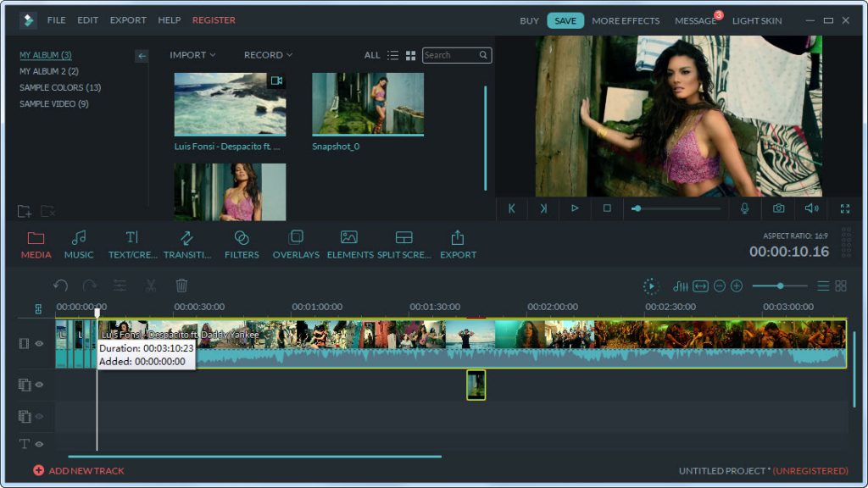Enter fullscreen preview mode
This screenshot has width=868, height=488.
tap(844, 208)
